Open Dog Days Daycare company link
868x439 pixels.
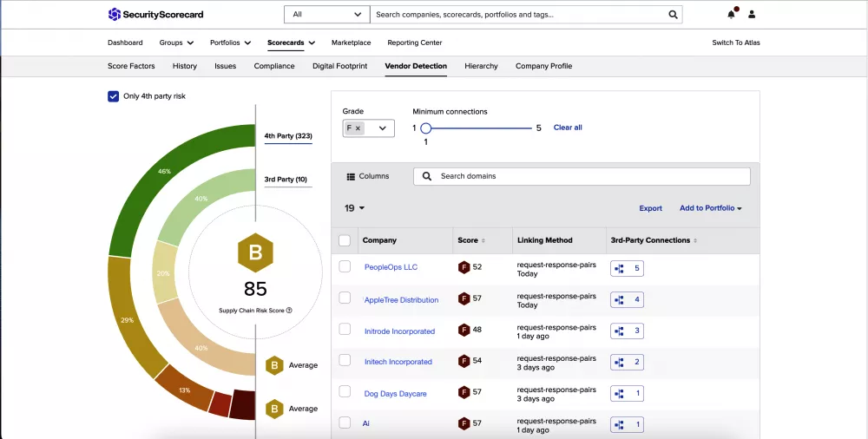pos(395,394)
